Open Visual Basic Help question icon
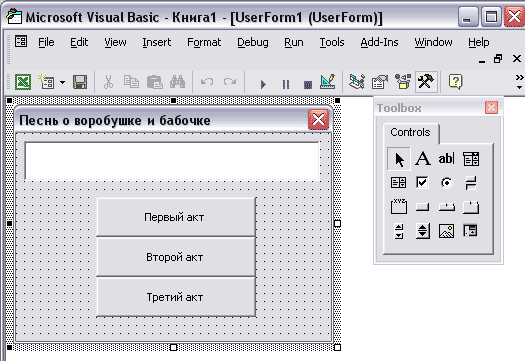This screenshot has width=525, height=361. point(455,82)
